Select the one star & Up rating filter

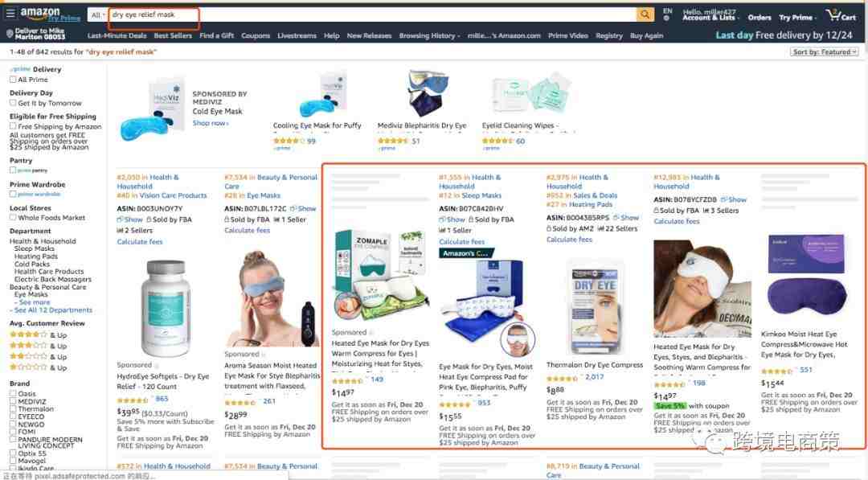29,367
